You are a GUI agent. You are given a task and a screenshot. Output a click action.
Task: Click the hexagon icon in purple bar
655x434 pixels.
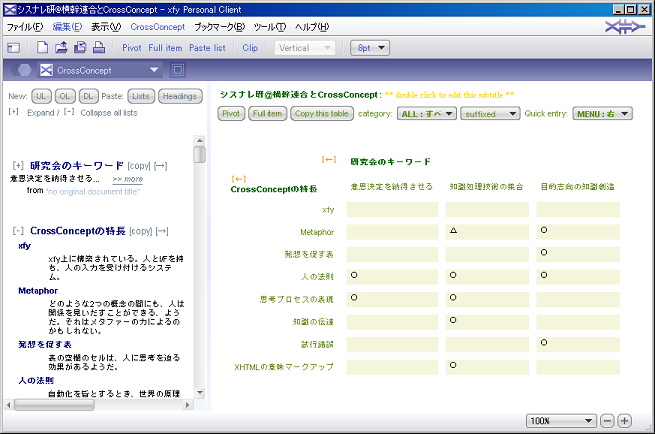24,70
